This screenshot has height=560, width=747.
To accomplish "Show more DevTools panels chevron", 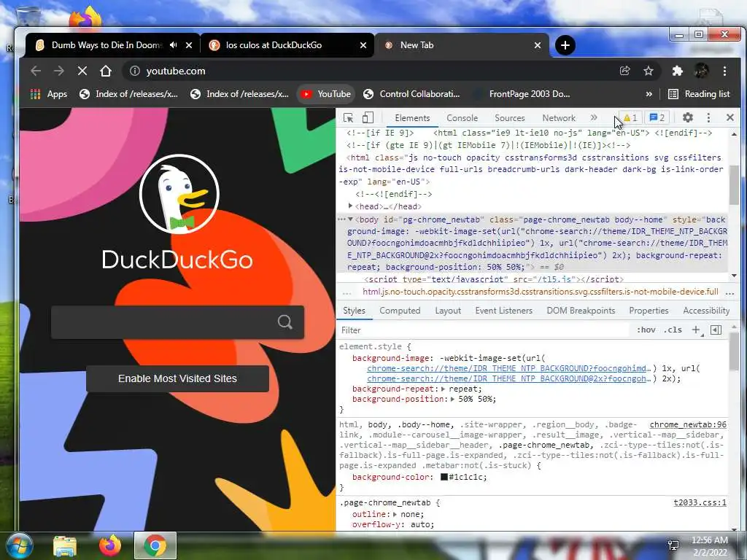I will 594,117.
